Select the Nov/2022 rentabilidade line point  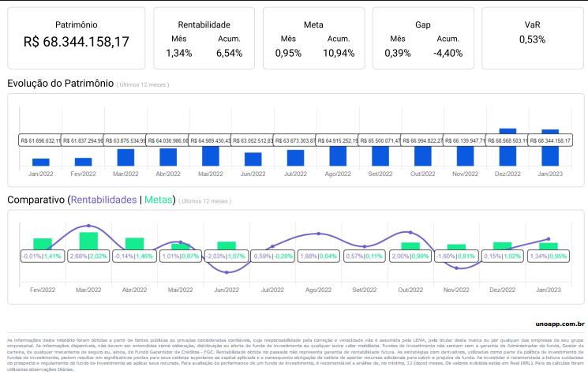pos(457,269)
